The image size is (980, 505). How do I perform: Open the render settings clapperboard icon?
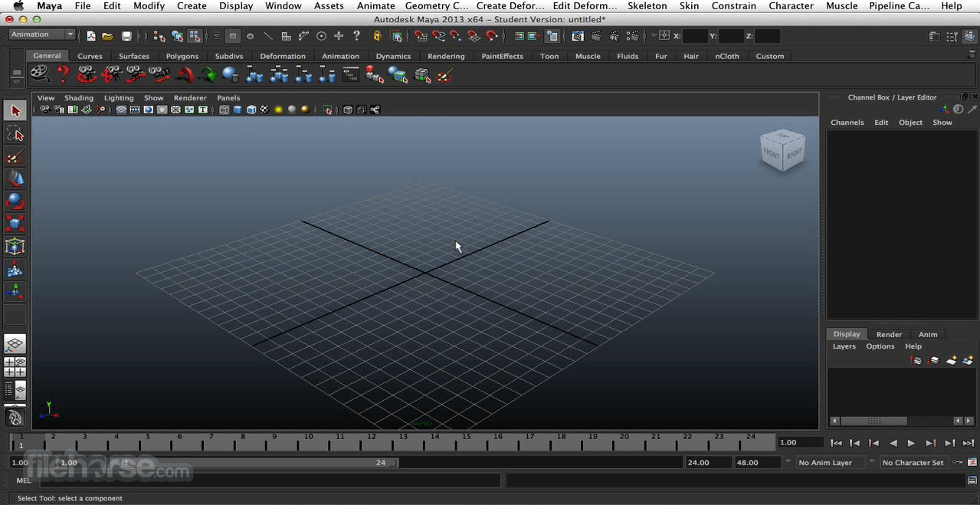[x=632, y=35]
